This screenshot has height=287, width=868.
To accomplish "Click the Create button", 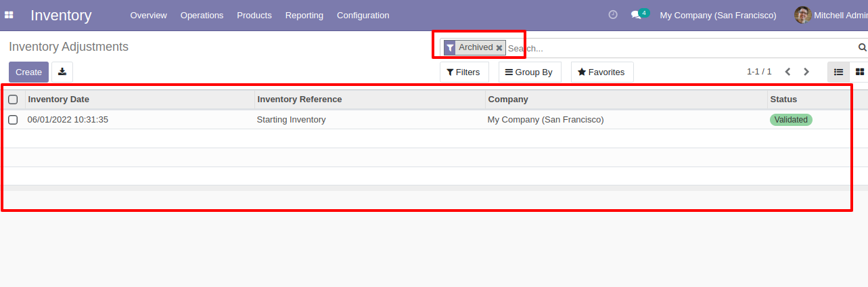I will click(28, 72).
